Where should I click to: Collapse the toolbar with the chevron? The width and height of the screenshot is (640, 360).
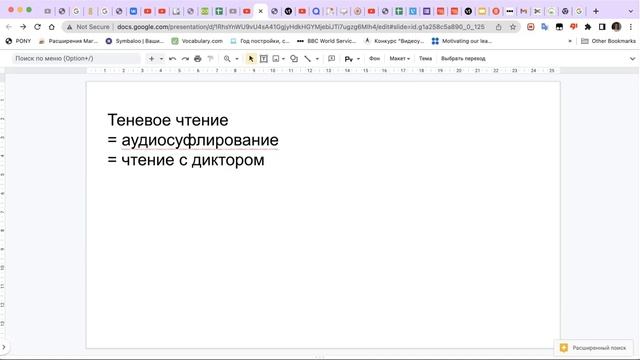pyautogui.click(x=632, y=59)
